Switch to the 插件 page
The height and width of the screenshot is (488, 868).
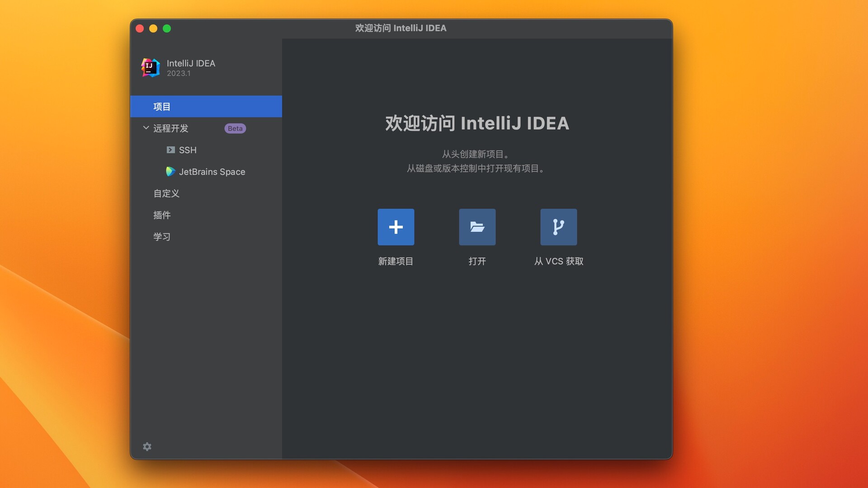(x=162, y=215)
